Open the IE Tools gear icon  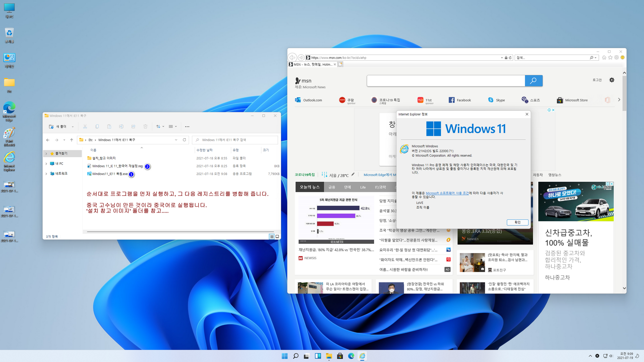[x=616, y=57]
